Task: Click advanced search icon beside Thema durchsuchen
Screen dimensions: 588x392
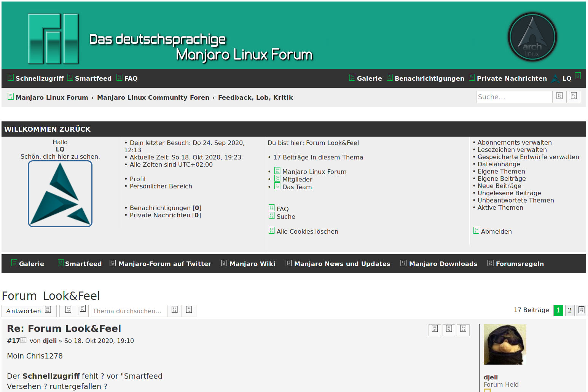Action: (x=189, y=311)
